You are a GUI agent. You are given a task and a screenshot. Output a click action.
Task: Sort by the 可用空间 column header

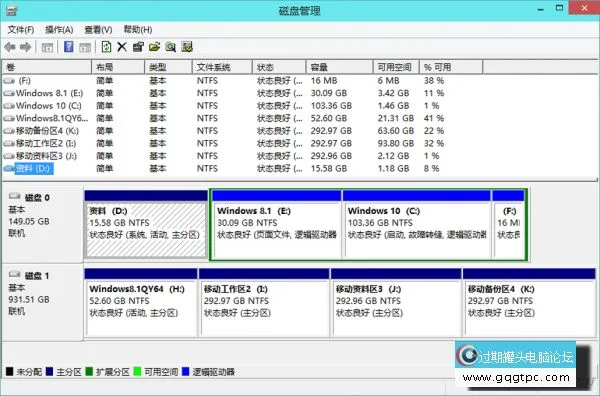coord(396,67)
